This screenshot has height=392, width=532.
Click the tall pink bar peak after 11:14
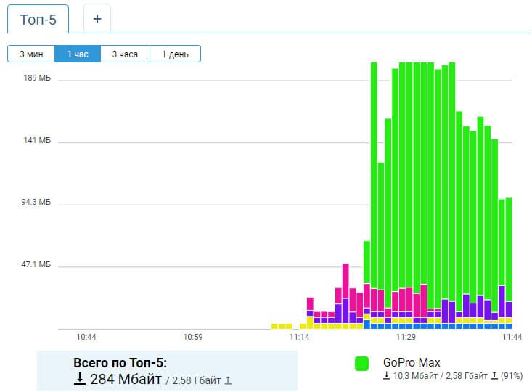(345, 280)
